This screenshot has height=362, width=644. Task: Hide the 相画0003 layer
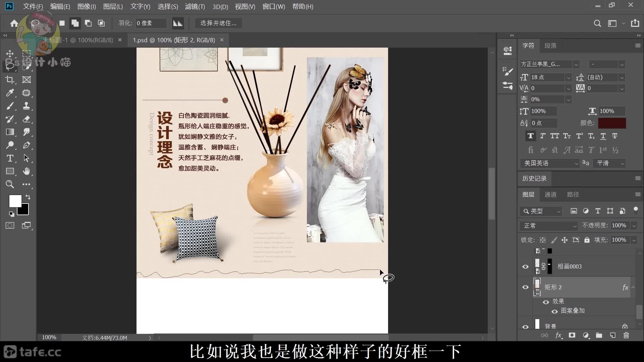[525, 267]
